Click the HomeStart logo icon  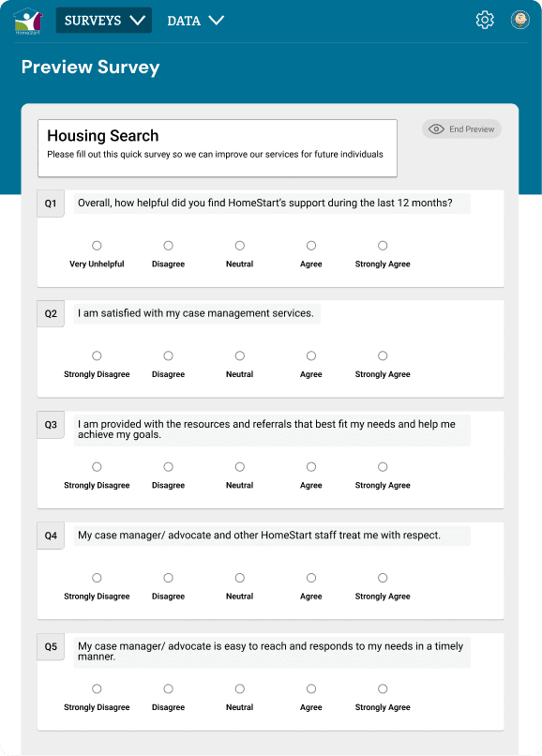point(28,22)
